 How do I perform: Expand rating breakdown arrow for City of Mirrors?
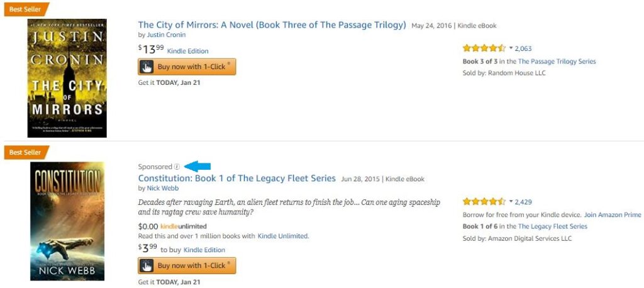[511, 48]
